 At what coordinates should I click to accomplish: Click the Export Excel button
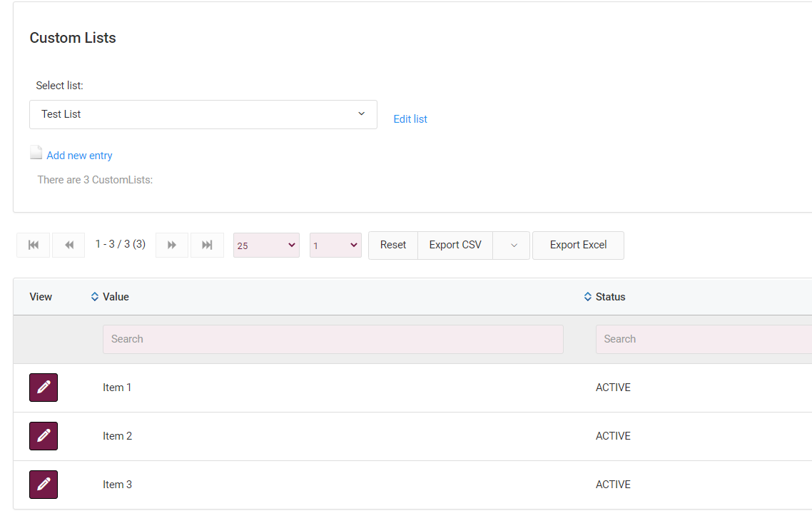(x=578, y=245)
